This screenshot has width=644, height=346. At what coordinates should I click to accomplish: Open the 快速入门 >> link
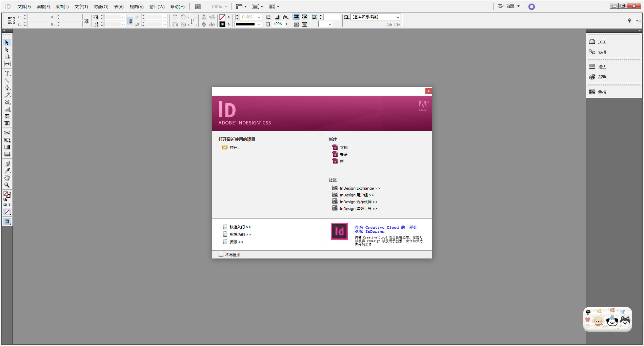click(240, 227)
